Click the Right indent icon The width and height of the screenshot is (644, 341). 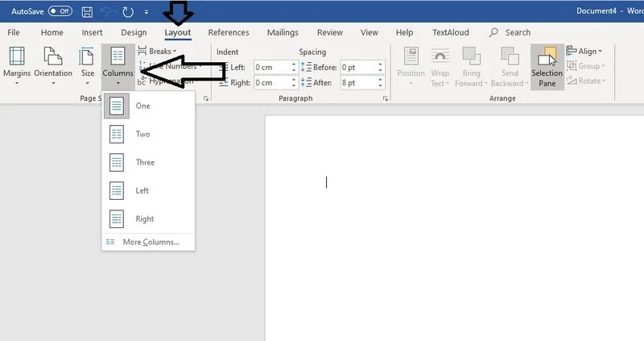click(x=223, y=83)
